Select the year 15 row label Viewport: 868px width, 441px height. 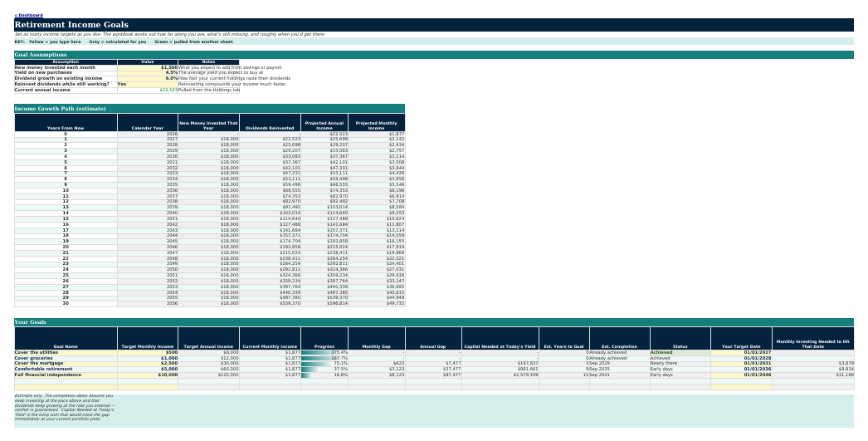pyautogui.click(x=66, y=218)
